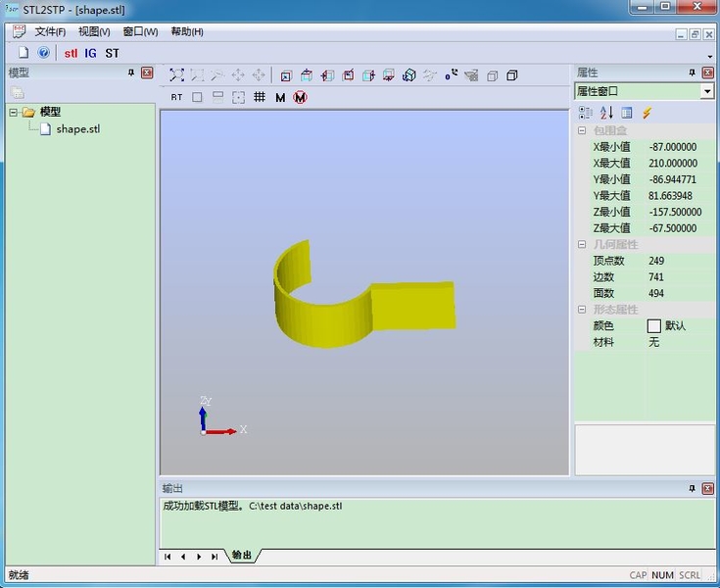Click the X最小值 value -87.000000
Screen dimensions: 720x588
click(673, 147)
